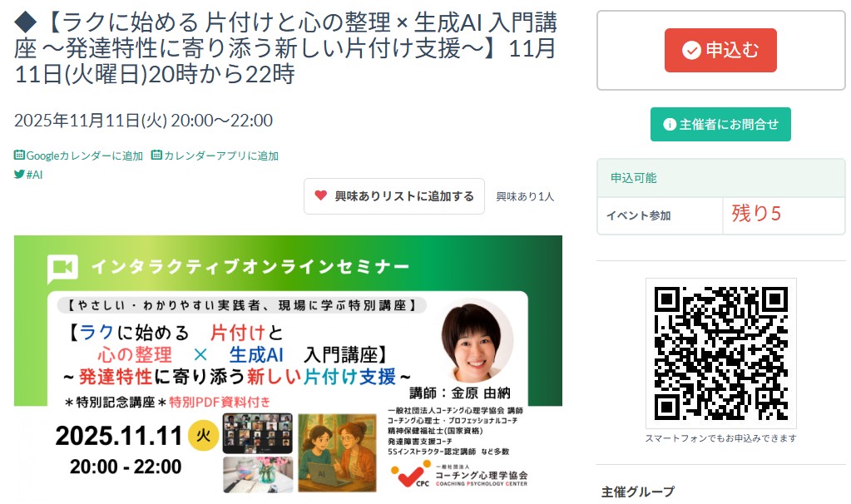This screenshot has width=851, height=504.
Task: Click the checkmark icon in 申込む button
Action: (691, 51)
